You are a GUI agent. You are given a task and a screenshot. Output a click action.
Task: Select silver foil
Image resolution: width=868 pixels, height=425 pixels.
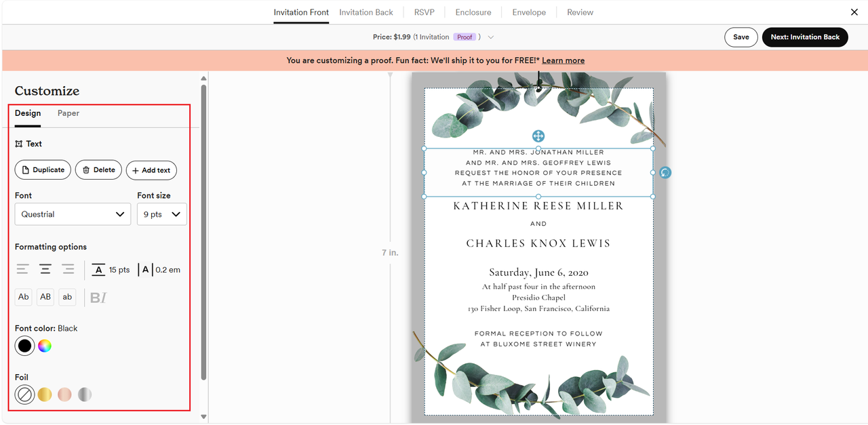pyautogui.click(x=84, y=394)
